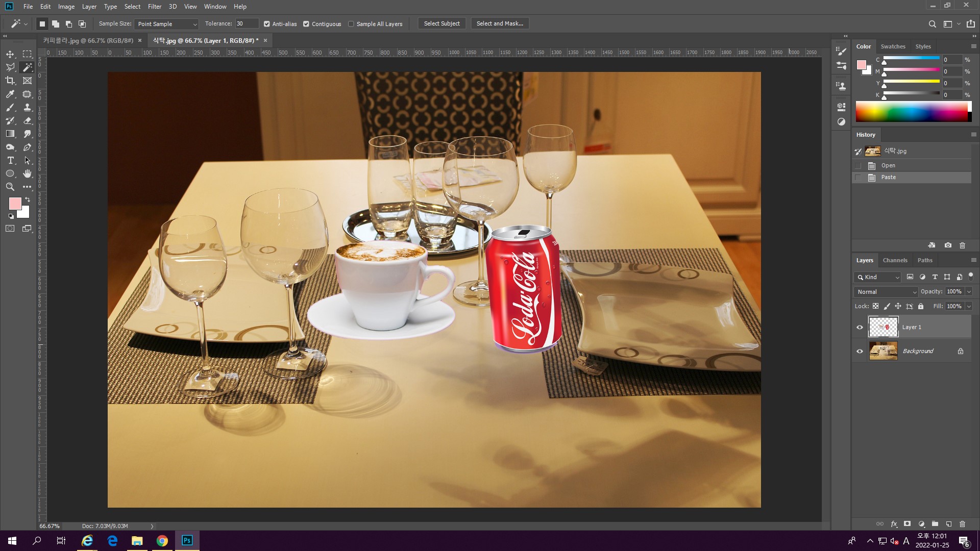Select the Crop tool
This screenshot has width=980, height=551.
tap(10, 81)
